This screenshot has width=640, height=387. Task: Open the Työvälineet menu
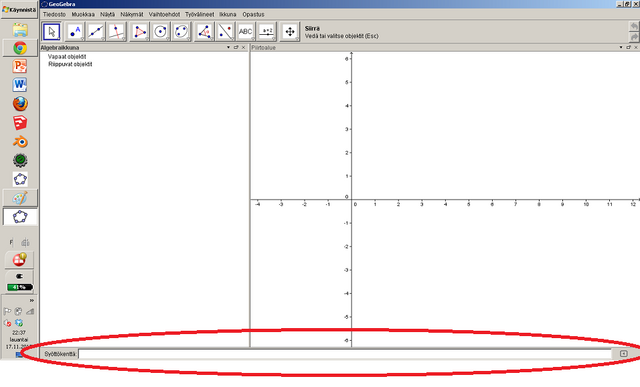[x=199, y=14]
